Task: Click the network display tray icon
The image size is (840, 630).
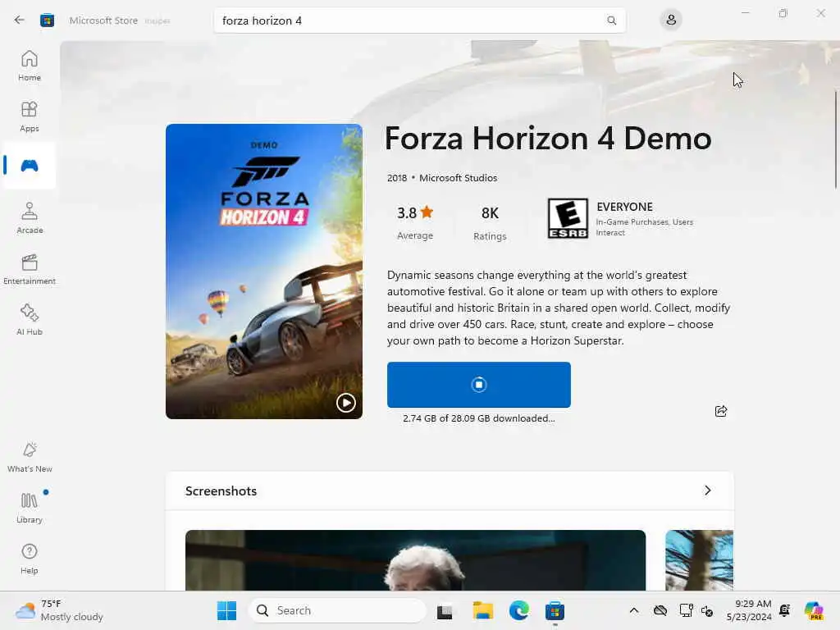Action: [686, 610]
